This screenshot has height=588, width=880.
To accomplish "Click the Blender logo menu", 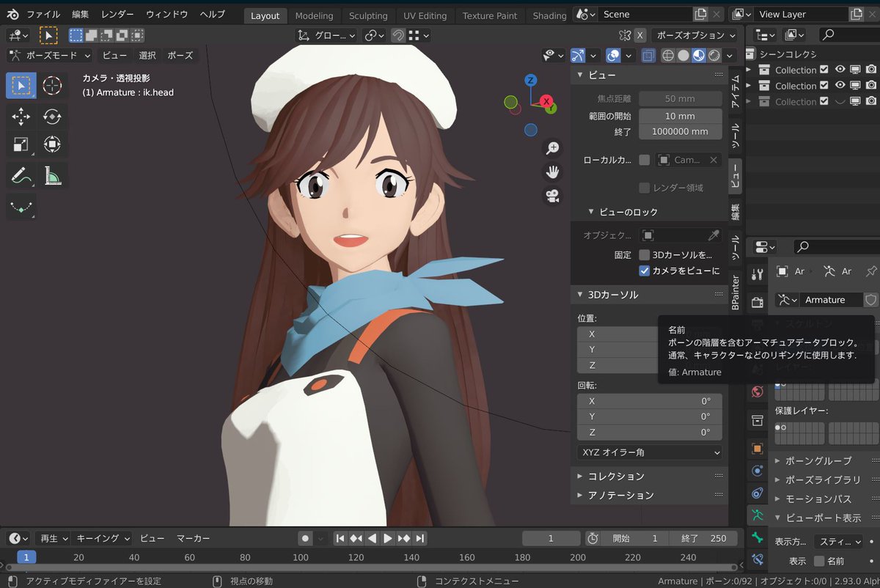I will (x=12, y=15).
